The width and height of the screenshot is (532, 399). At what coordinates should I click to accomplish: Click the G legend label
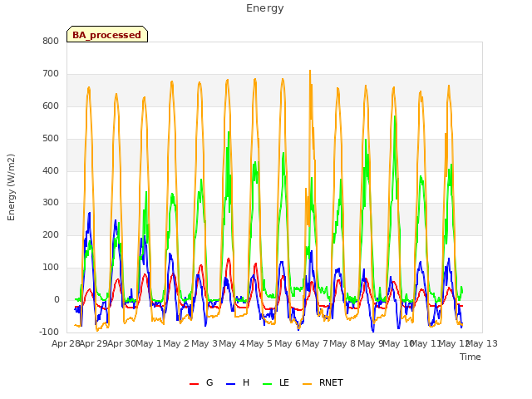[209, 382]
